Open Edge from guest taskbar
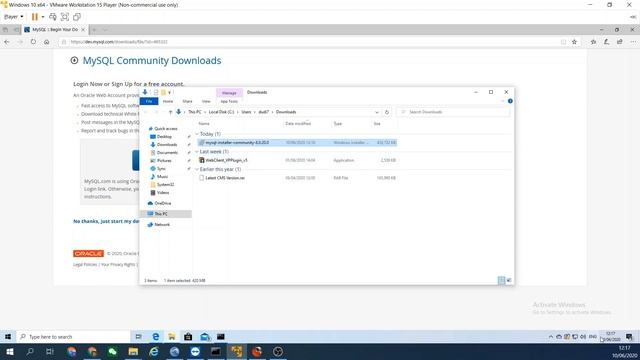 tap(156, 337)
